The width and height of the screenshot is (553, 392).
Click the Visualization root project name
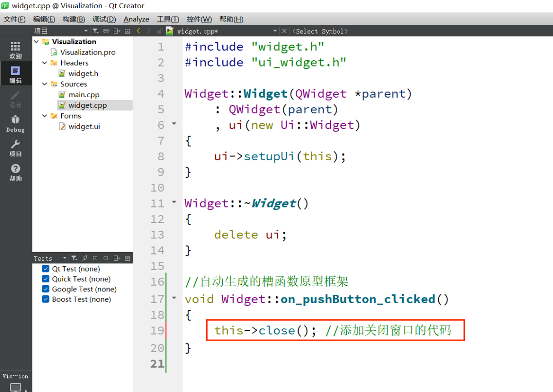74,42
